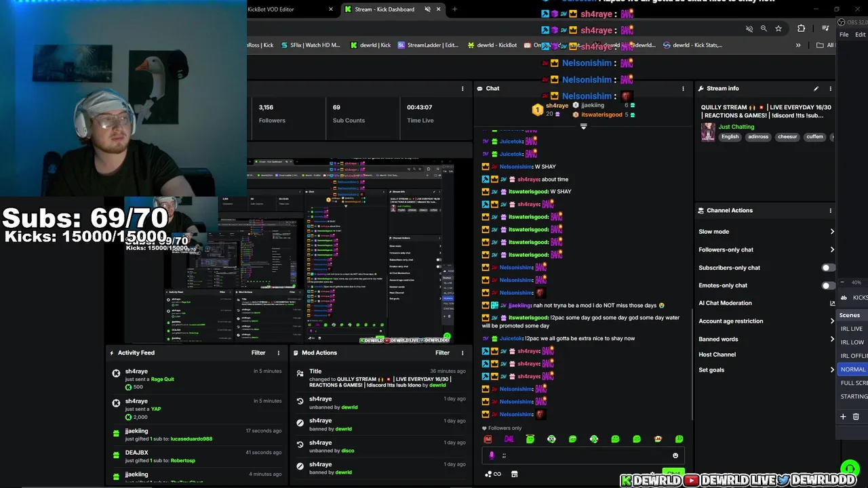Click the cheesur stream tag

[x=787, y=137]
